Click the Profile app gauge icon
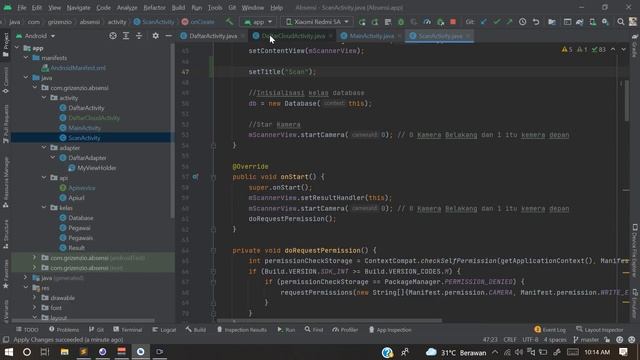The width and height of the screenshot is (640, 360). coord(427,22)
